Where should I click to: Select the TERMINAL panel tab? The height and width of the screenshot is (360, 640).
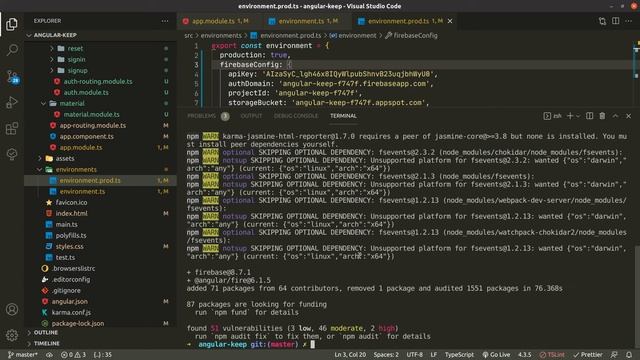coord(343,116)
